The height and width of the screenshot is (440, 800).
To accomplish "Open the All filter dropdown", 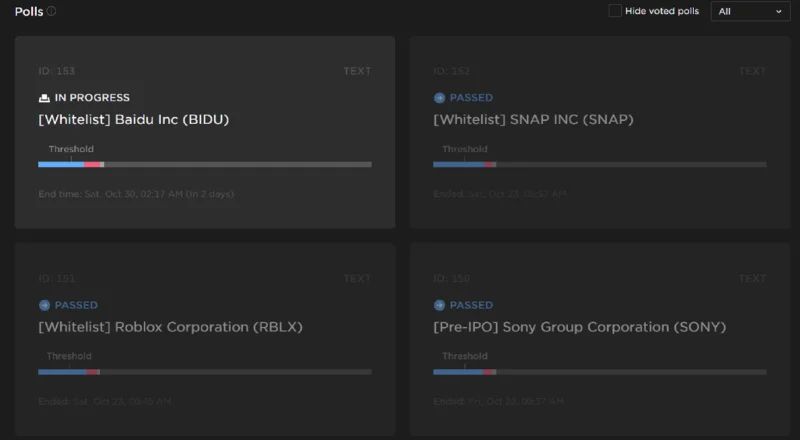I will click(x=750, y=11).
